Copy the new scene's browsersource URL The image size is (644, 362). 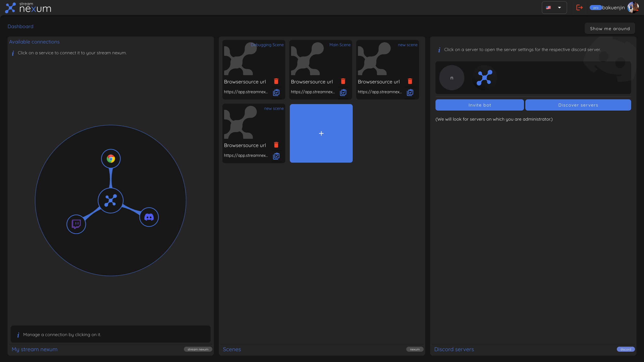(410, 92)
